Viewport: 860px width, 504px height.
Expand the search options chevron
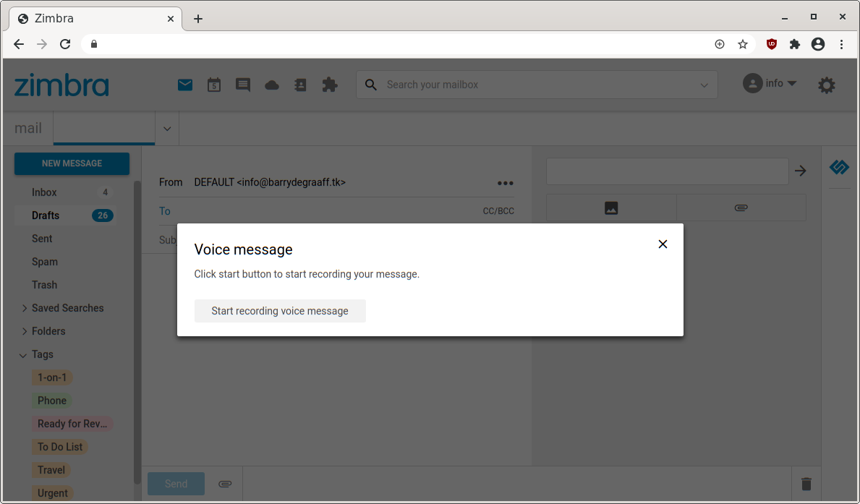[704, 85]
